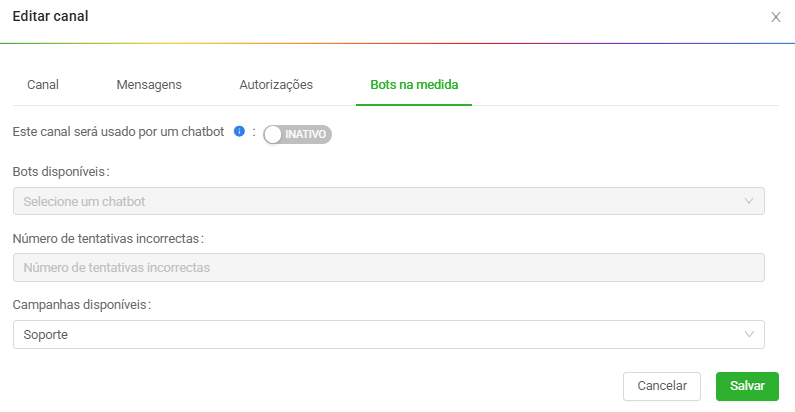The width and height of the screenshot is (795, 412).
Task: Toggle the INATIVO chatbot switch on
Action: click(297, 134)
